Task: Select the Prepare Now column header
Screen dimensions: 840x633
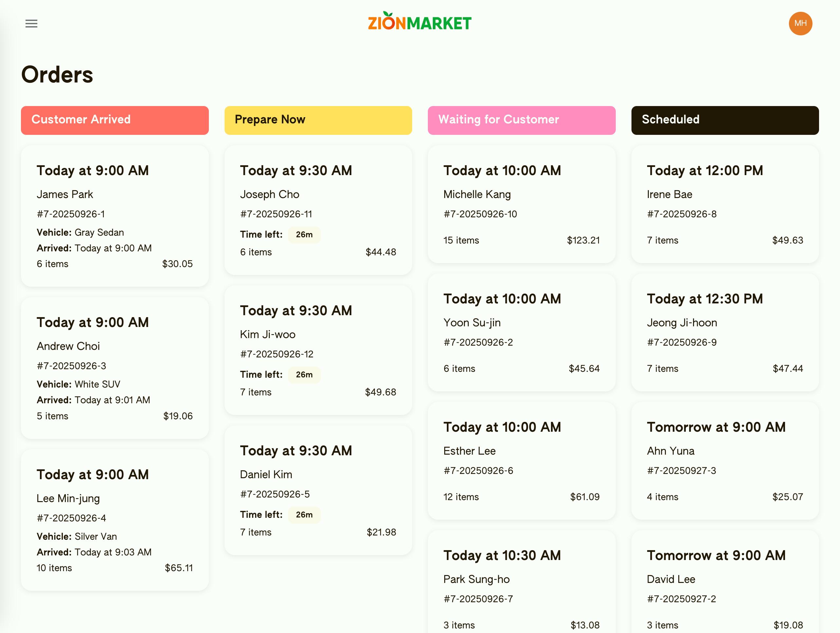Action: click(318, 120)
